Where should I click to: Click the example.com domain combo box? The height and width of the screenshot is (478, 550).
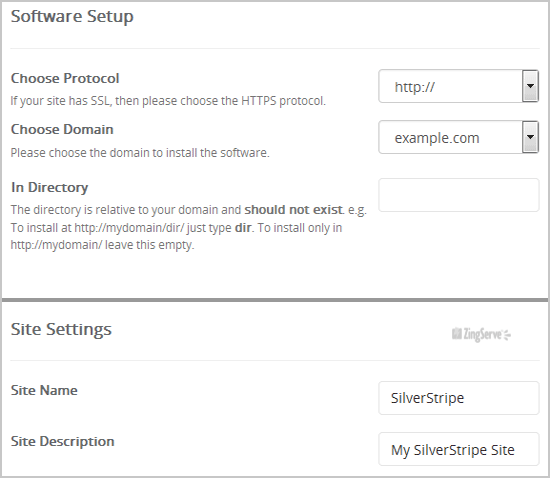click(x=458, y=137)
